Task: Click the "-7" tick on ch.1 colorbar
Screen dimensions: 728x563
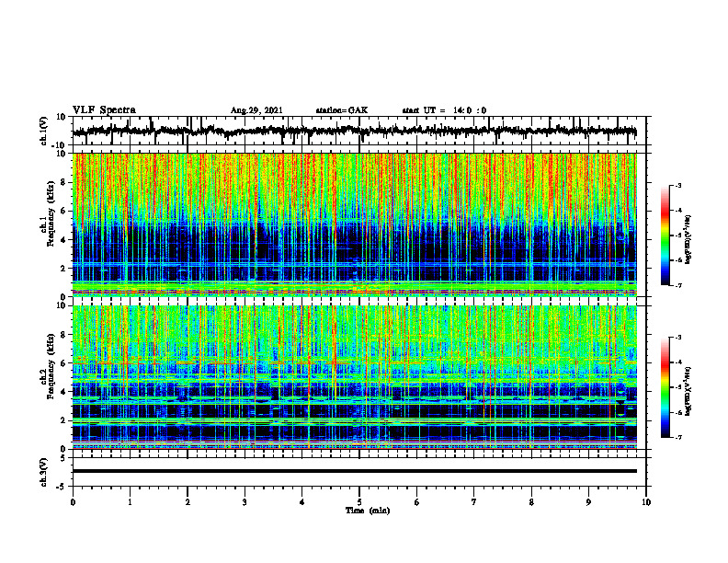Action: coord(677,285)
